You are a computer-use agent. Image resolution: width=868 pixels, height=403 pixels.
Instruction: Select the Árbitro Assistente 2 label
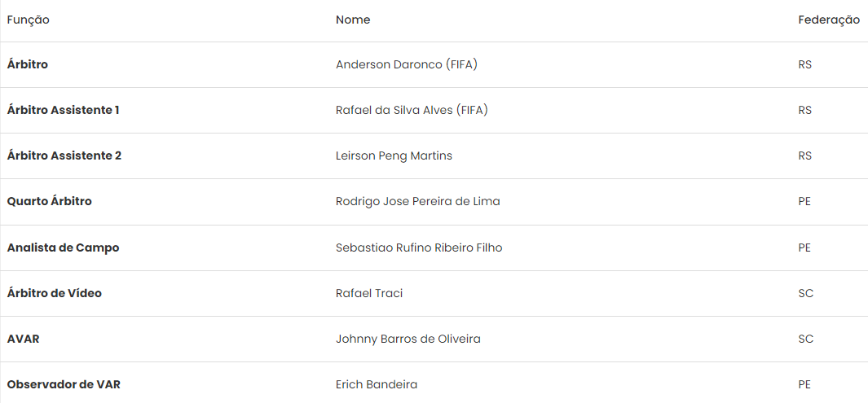(x=64, y=156)
